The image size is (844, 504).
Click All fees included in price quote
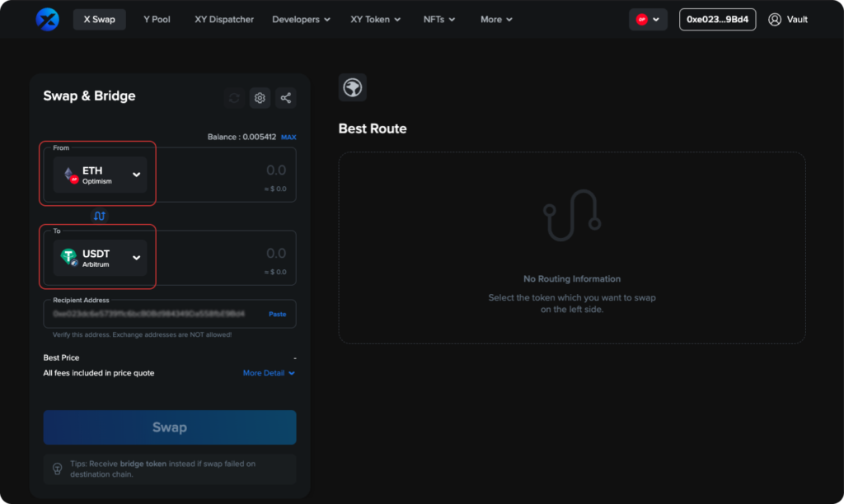pos(99,373)
